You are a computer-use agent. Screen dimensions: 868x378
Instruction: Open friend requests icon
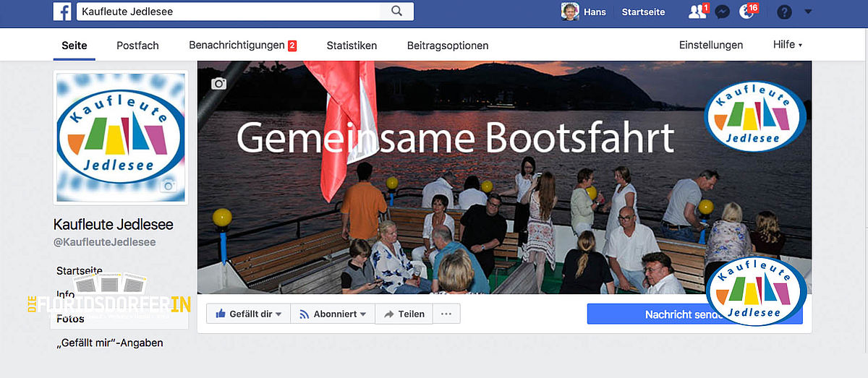pyautogui.click(x=697, y=12)
